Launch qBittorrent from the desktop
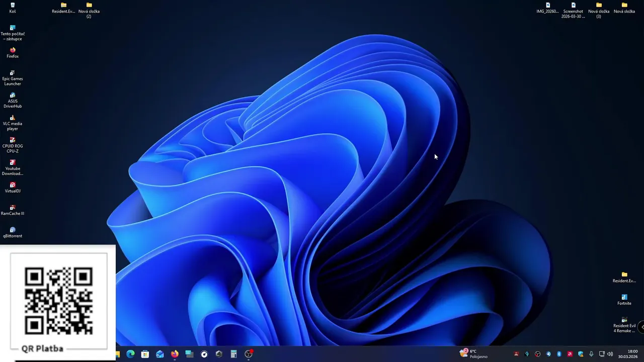Screen dimensions: 644x362 (13, 232)
